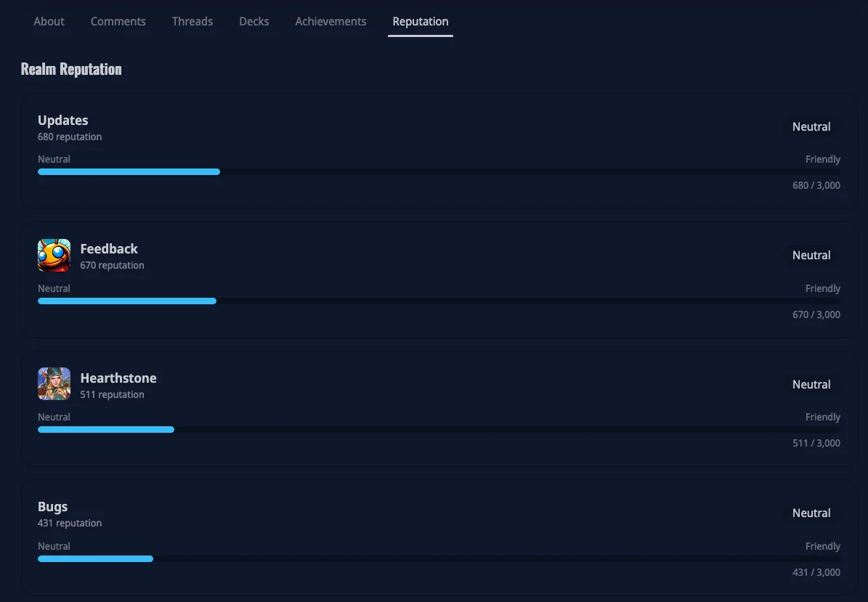
Task: Click the Feedback reputation progress bar
Action: [439, 301]
